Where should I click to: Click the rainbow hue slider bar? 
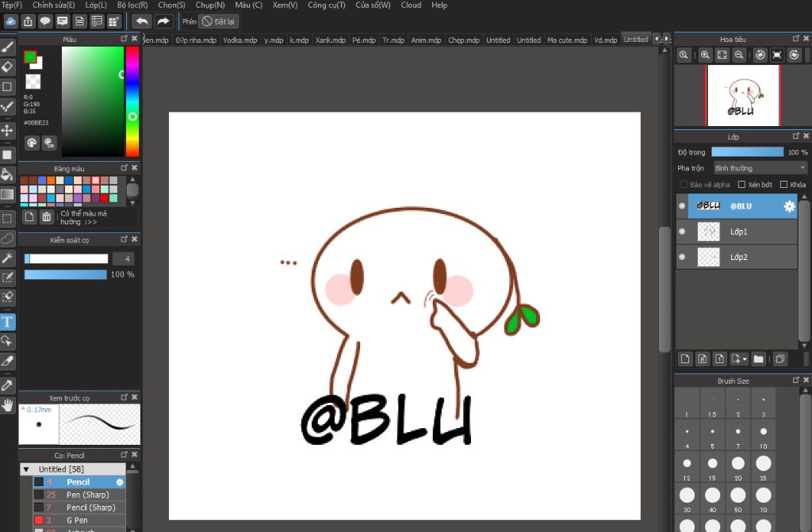(x=132, y=101)
